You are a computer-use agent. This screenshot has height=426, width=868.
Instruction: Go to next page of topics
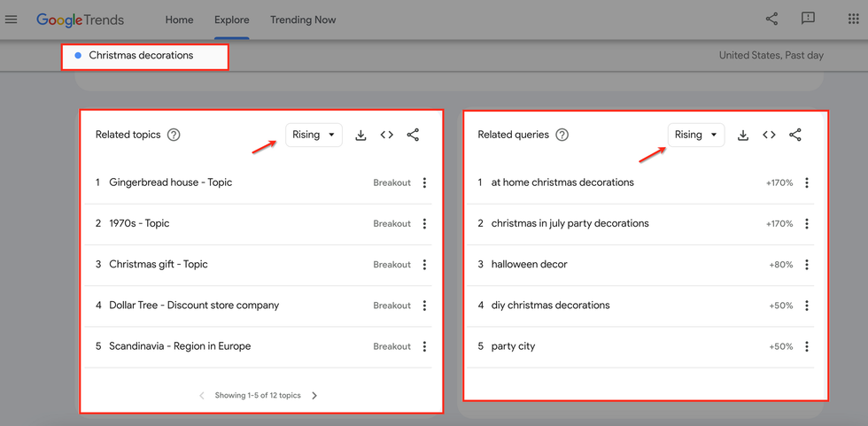coord(314,396)
